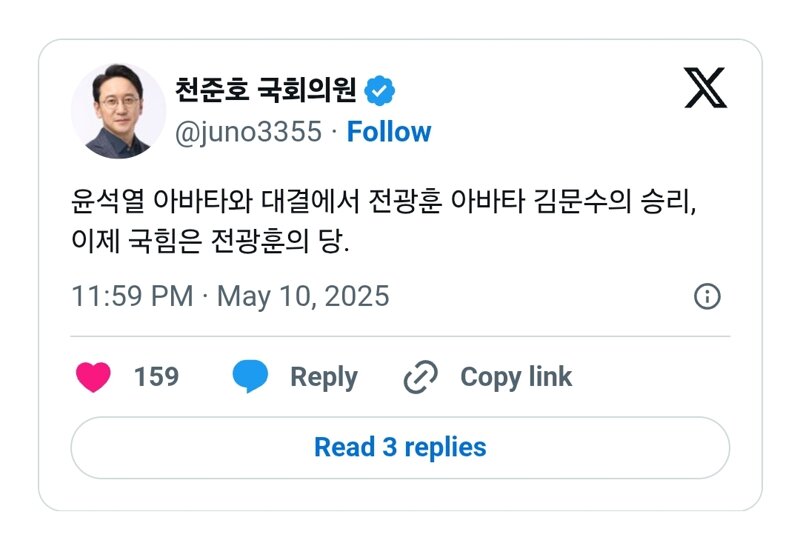Open the 천준호 국회의원 display name
This screenshot has height=543, width=800.
pyautogui.click(x=265, y=90)
